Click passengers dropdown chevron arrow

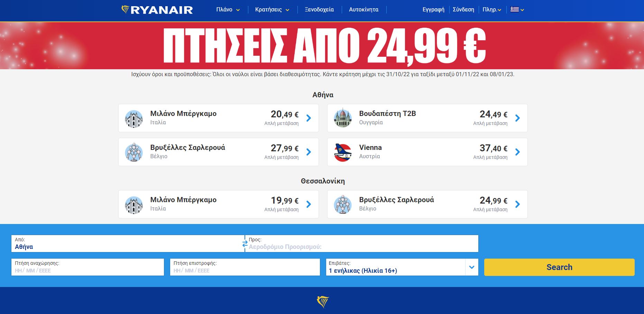[472, 267]
